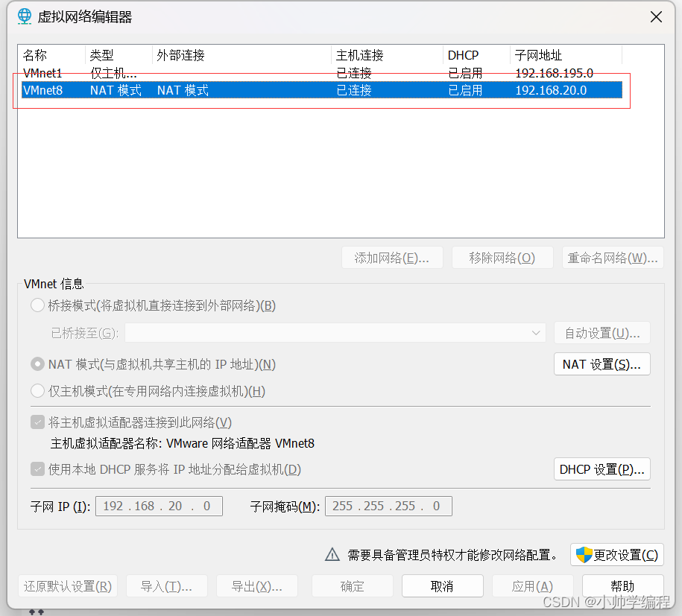Toggle 使用本地 DHCP 服务 checkbox
Image resolution: width=682 pixels, height=616 pixels.
pyautogui.click(x=37, y=469)
